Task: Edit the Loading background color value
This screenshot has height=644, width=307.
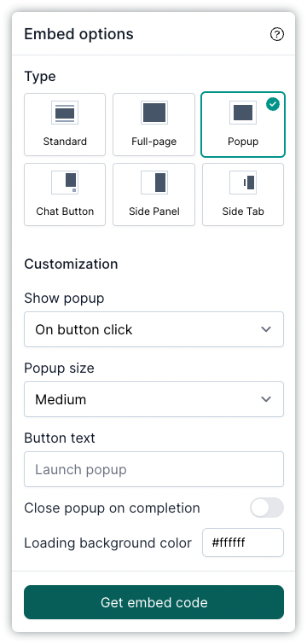Action: (x=243, y=542)
